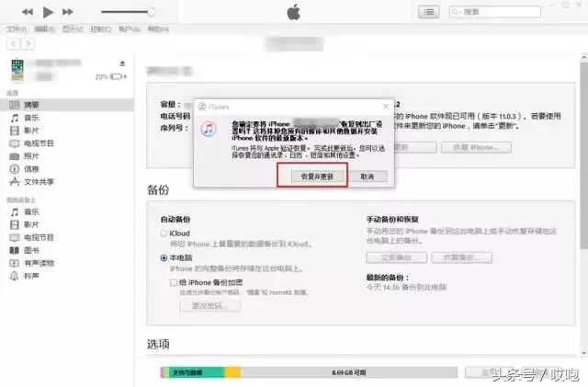
Task: Click the 最新的备份 label
Action: coord(388,278)
